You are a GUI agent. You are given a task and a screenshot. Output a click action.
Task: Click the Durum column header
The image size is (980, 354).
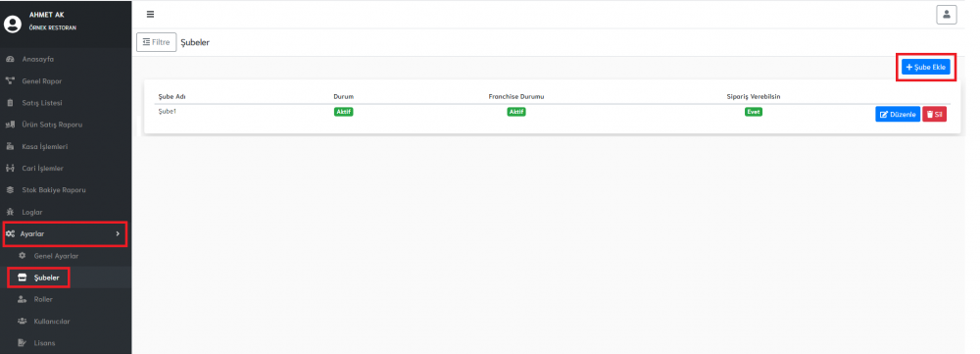pyautogui.click(x=344, y=96)
